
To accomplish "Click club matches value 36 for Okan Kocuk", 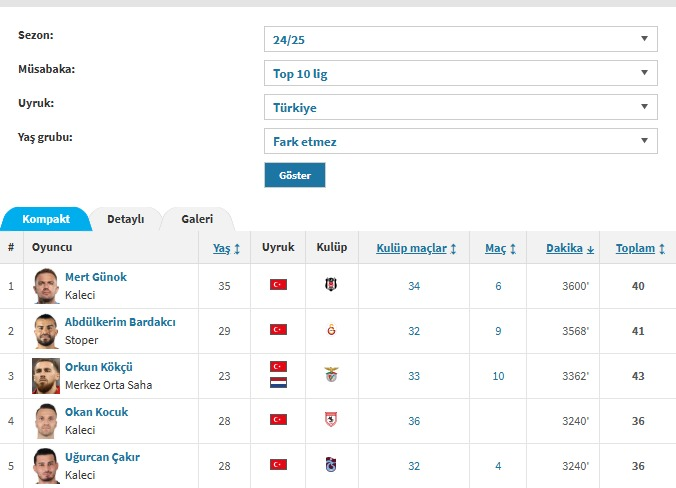I will [x=414, y=421].
